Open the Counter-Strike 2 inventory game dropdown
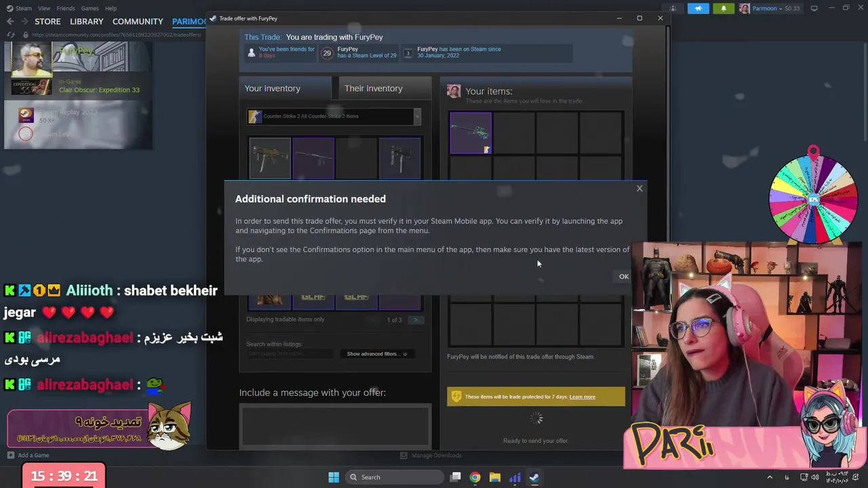 (334, 117)
